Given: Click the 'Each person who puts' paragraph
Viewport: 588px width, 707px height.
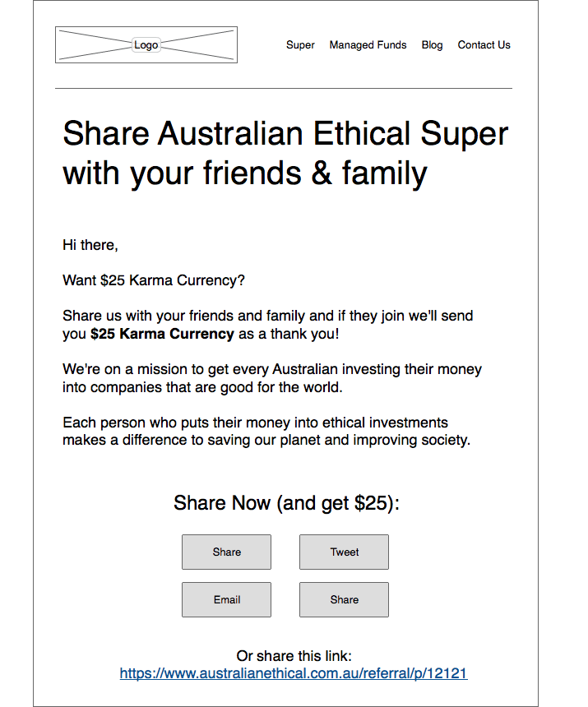Looking at the screenshot, I should (x=266, y=431).
